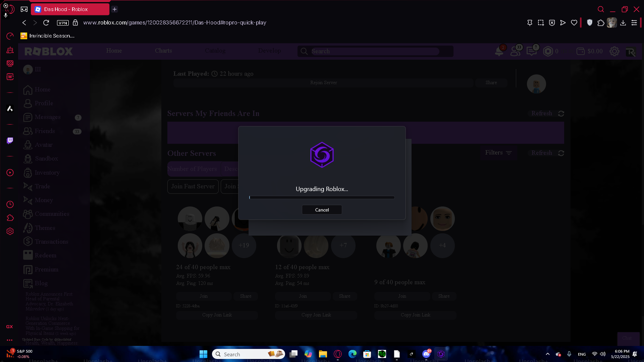Screen dimensions: 644x362
Task: Add page to bookmarks with heart icon
Action: pyautogui.click(x=574, y=23)
